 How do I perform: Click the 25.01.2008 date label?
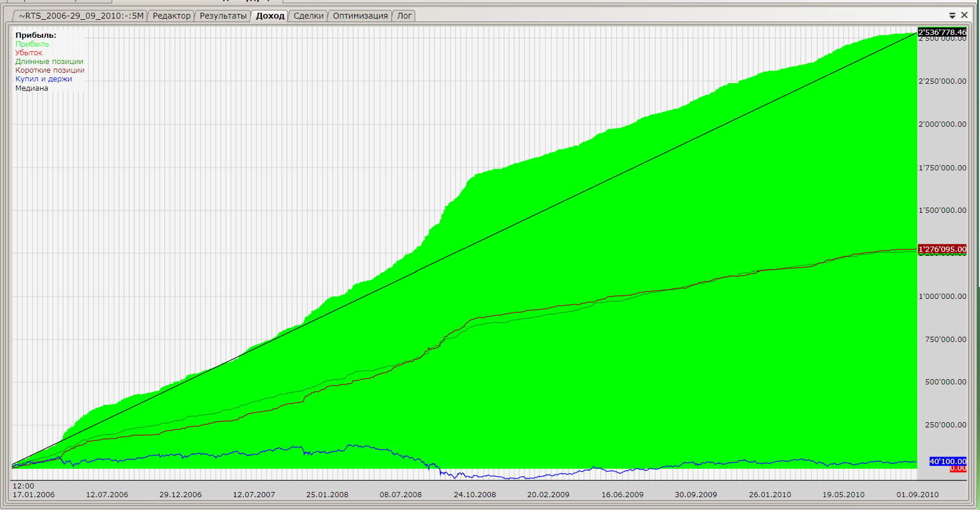tap(327, 495)
